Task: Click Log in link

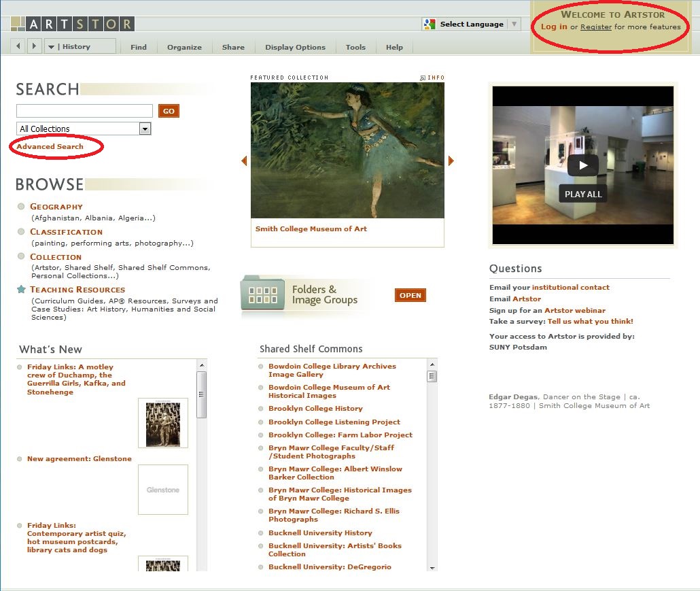Action: click(554, 27)
